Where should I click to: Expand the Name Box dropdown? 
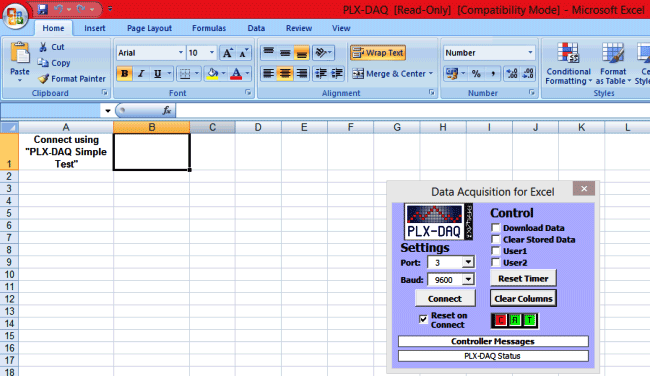107,111
